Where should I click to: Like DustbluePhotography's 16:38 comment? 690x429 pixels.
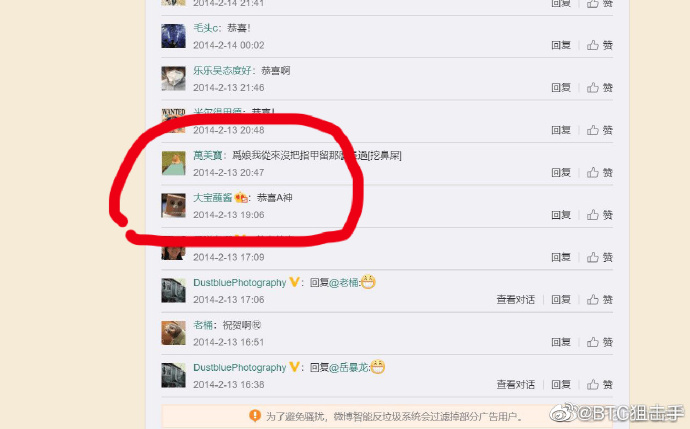tap(600, 385)
